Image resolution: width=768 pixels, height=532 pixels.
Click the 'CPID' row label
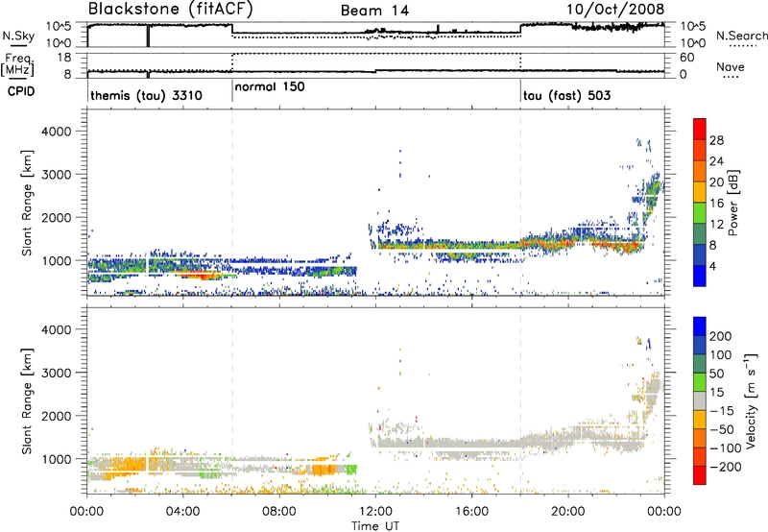21,91
